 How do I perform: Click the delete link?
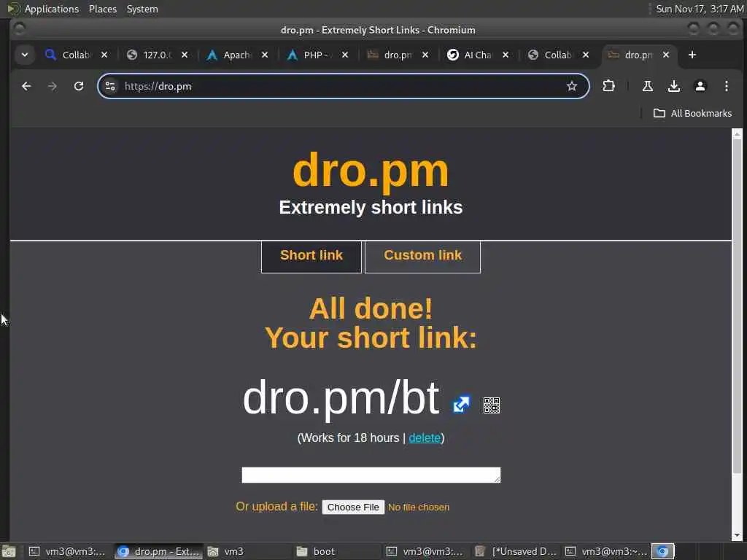tap(425, 438)
